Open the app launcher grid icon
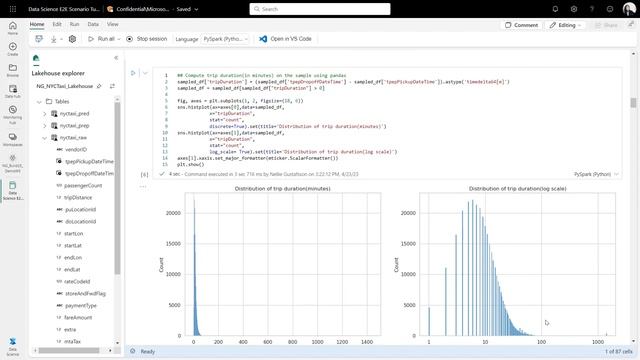This screenshot has height=360, width=640. pos(13,9)
